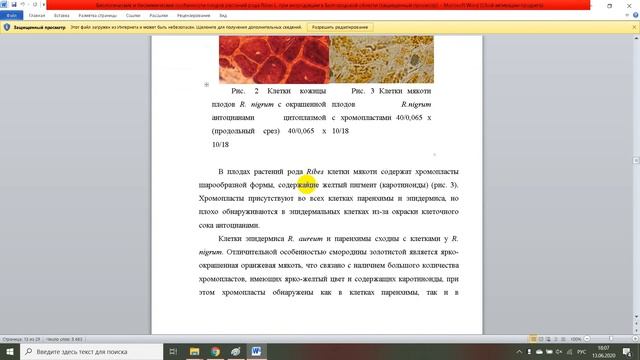Screen dimensions: 640x360
Task: Switch to the Вставка ribbon tab
Action: pyautogui.click(x=62, y=16)
